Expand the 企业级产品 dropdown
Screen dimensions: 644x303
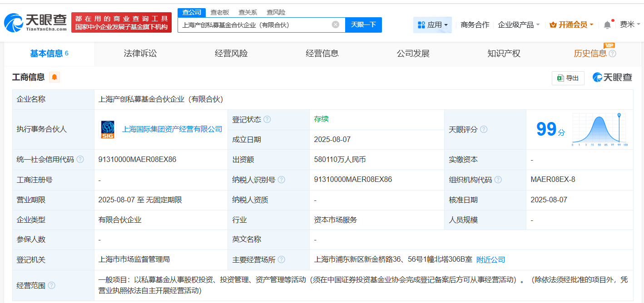tap(519, 25)
